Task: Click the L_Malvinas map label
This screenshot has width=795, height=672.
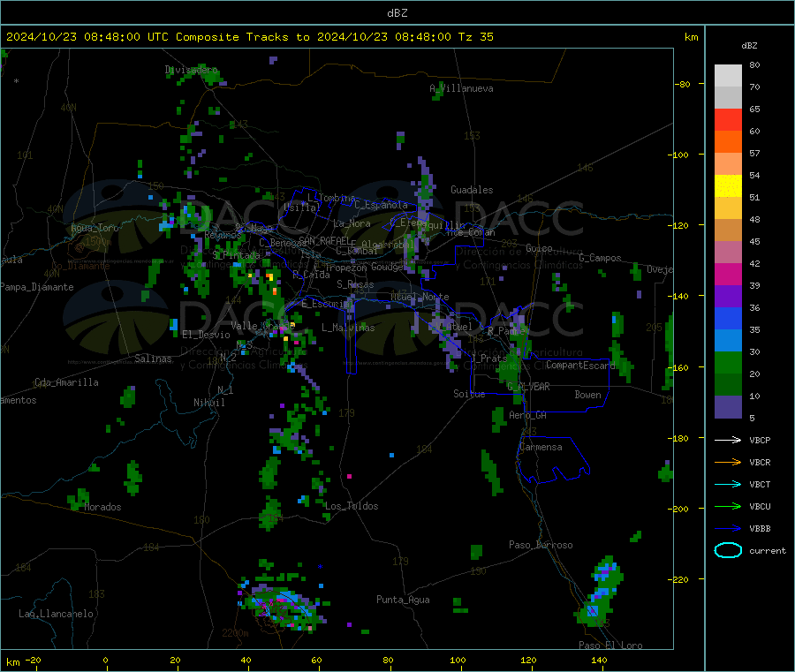Action: point(348,328)
